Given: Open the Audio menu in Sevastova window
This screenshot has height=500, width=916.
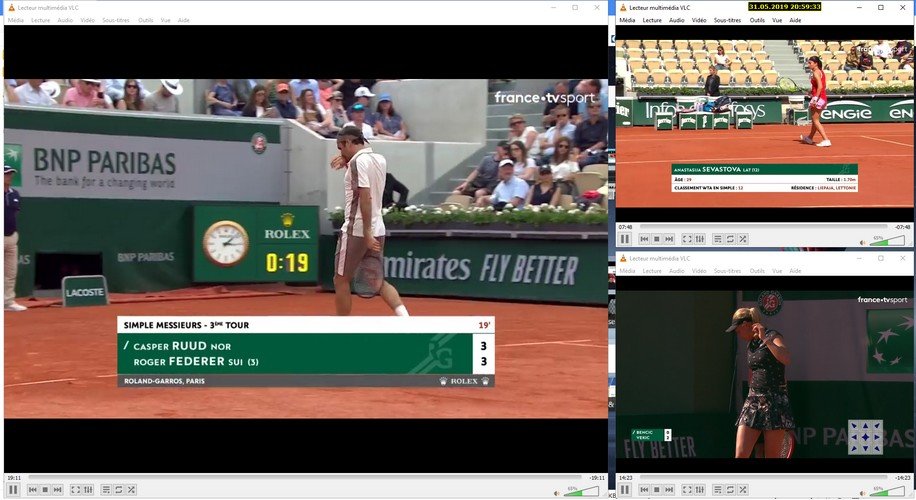Looking at the screenshot, I should tap(676, 20).
